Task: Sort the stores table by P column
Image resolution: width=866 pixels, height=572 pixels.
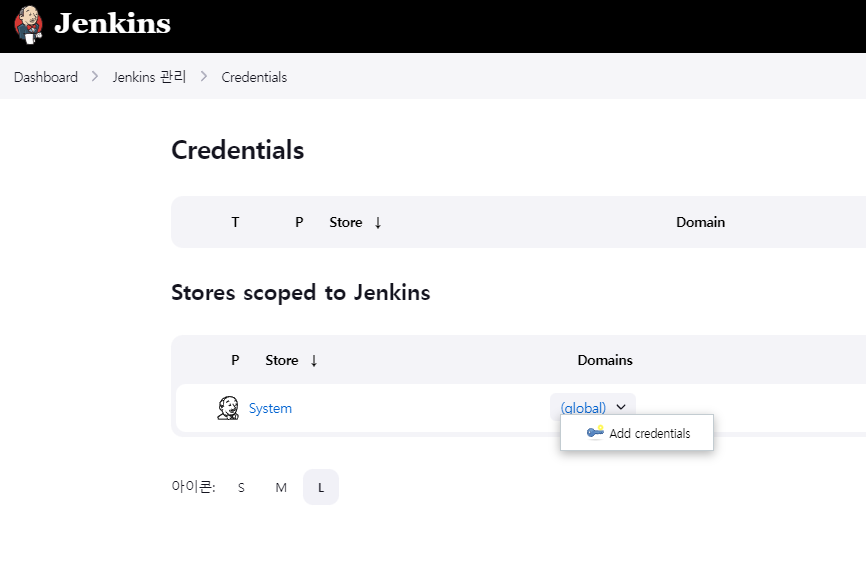Action: coord(235,360)
